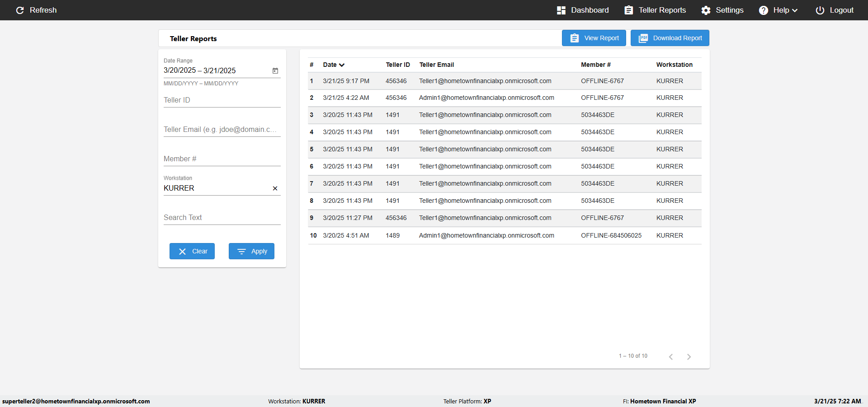868x407 pixels.
Task: Click superteller2 email in status bar
Action: [76, 401]
